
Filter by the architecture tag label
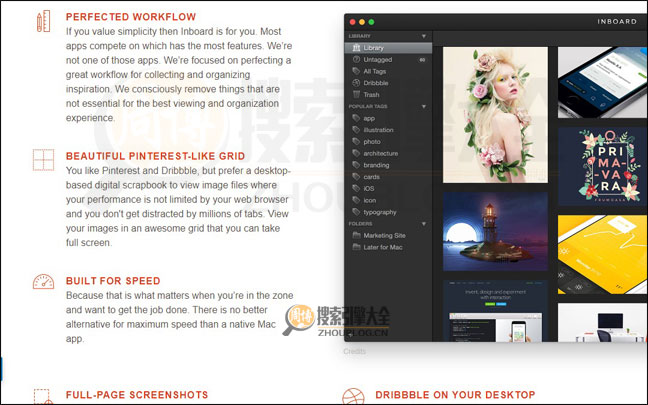(381, 153)
